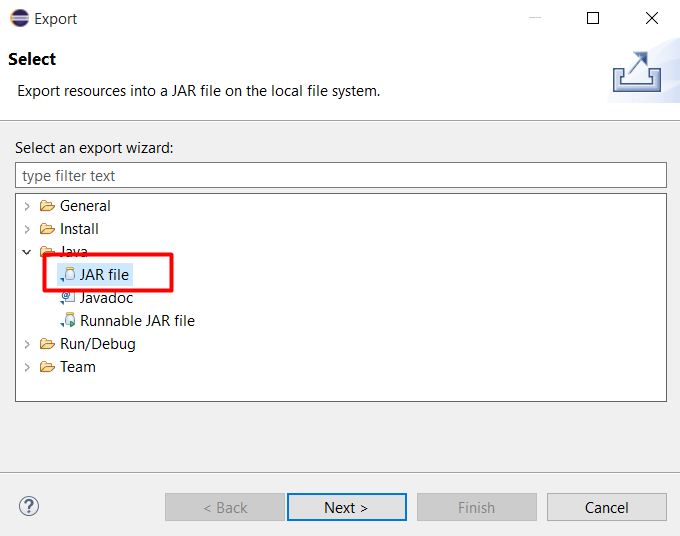Expand the Install category
The image size is (680, 536).
[x=27, y=229]
